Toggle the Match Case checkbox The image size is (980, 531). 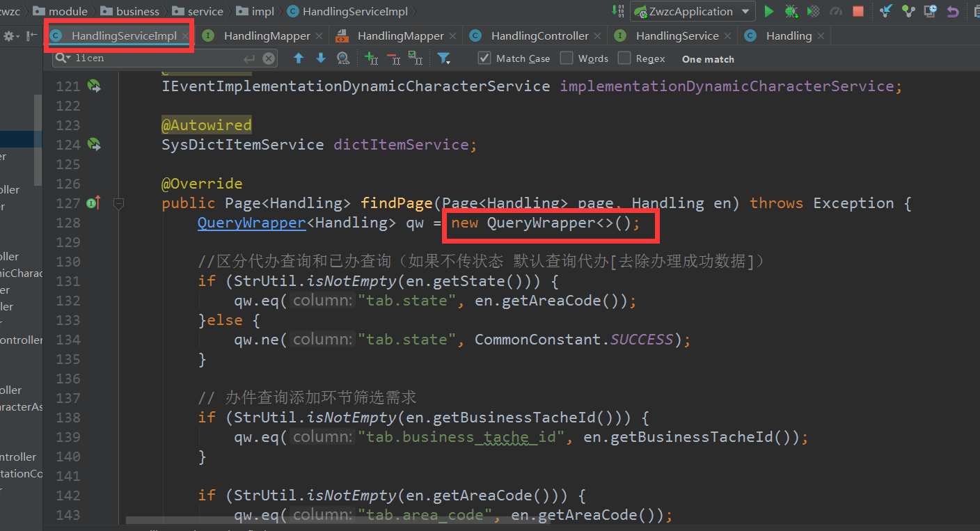click(x=484, y=58)
